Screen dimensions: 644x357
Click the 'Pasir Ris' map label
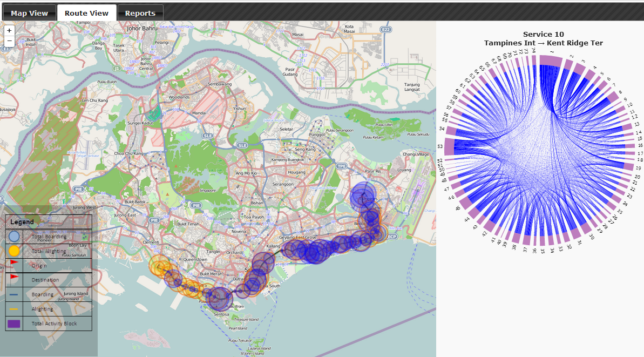pyautogui.click(x=372, y=171)
